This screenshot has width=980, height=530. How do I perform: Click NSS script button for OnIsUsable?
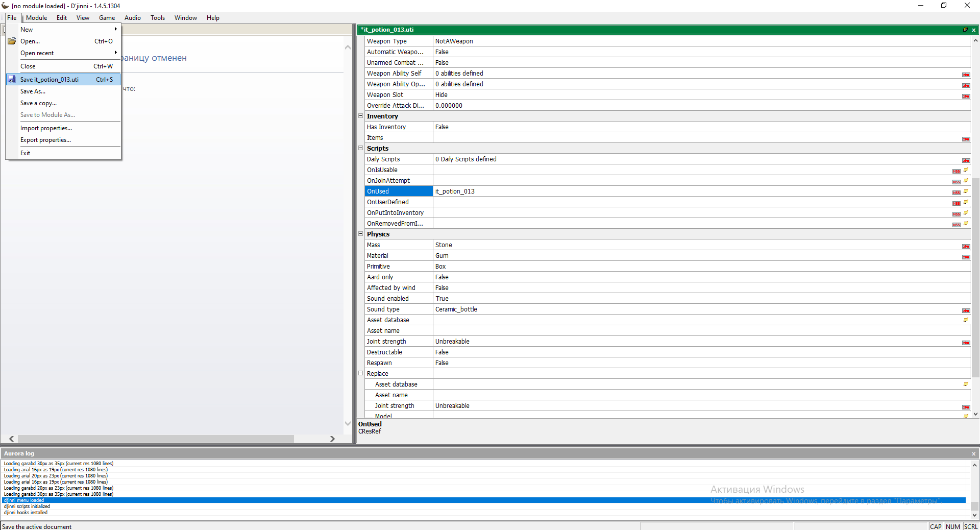pyautogui.click(x=956, y=171)
